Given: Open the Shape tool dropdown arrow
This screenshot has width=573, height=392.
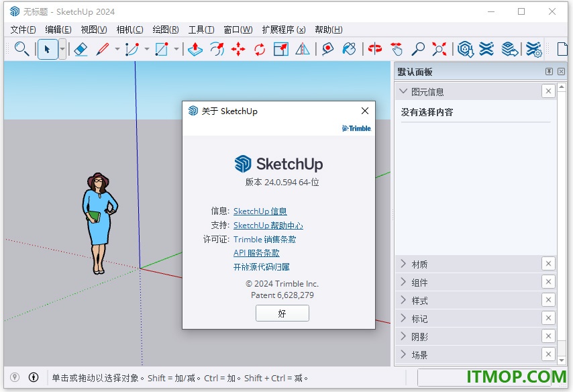Looking at the screenshot, I should pyautogui.click(x=176, y=49).
